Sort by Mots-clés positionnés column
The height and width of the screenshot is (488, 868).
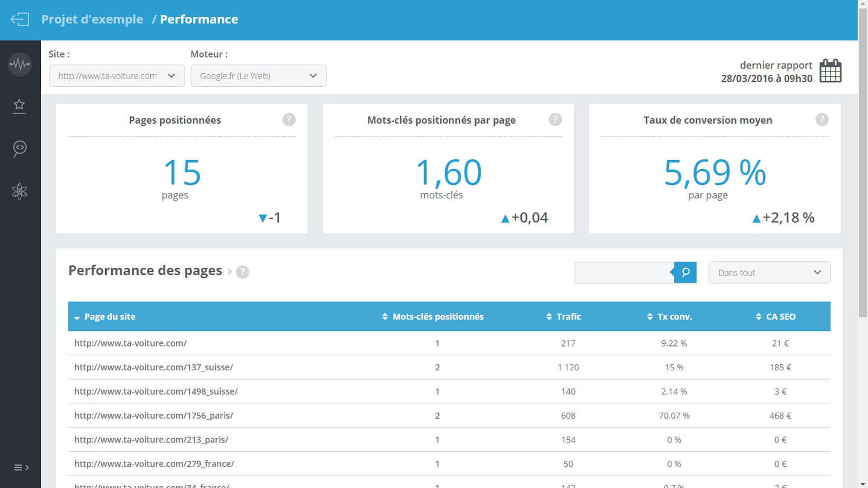coord(433,317)
